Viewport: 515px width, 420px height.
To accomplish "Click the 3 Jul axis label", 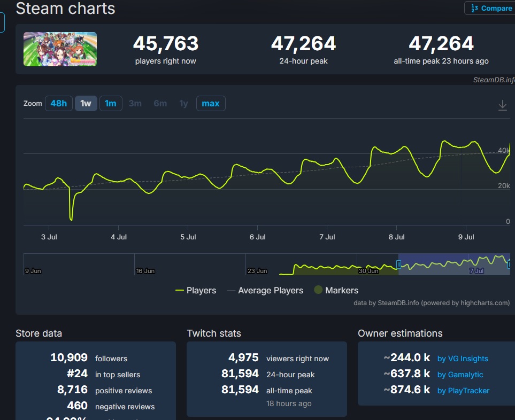I will [x=49, y=237].
